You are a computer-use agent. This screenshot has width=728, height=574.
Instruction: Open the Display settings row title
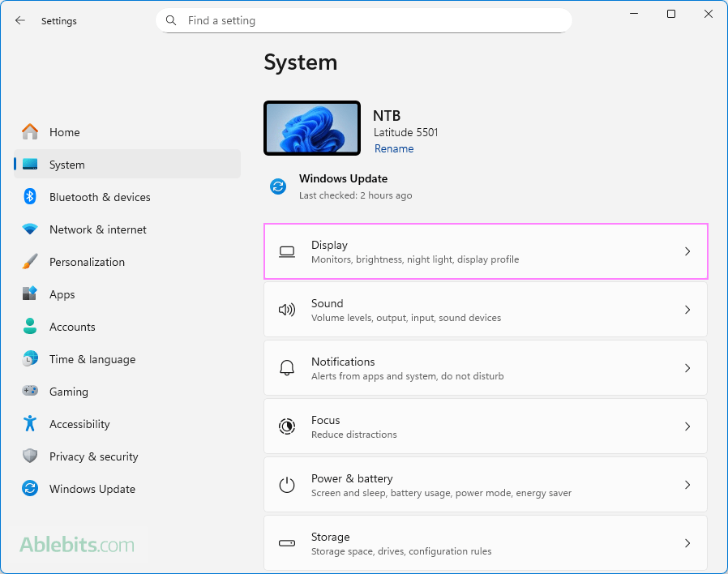point(329,245)
